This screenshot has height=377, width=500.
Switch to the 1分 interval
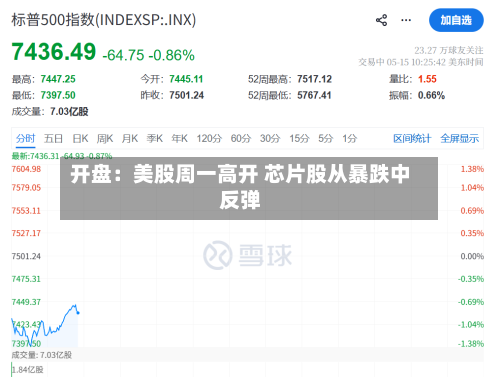(350, 138)
